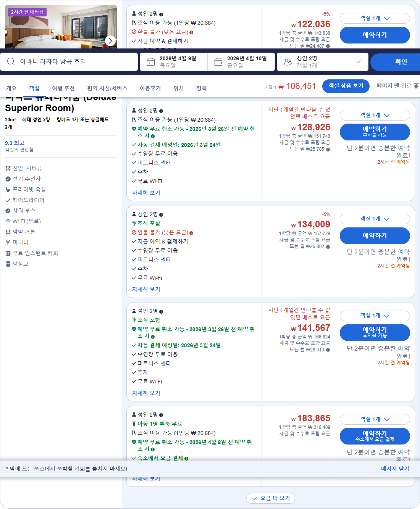The height and width of the screenshot is (509, 420).
Task: Open room count dropdown for ₩128,926 offer
Action: pyautogui.click(x=375, y=115)
